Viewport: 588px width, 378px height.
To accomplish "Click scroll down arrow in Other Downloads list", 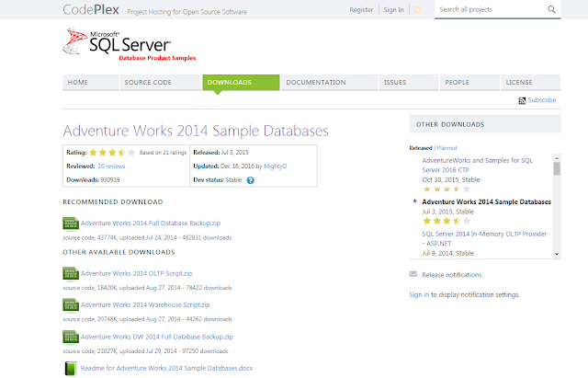I will pyautogui.click(x=557, y=254).
